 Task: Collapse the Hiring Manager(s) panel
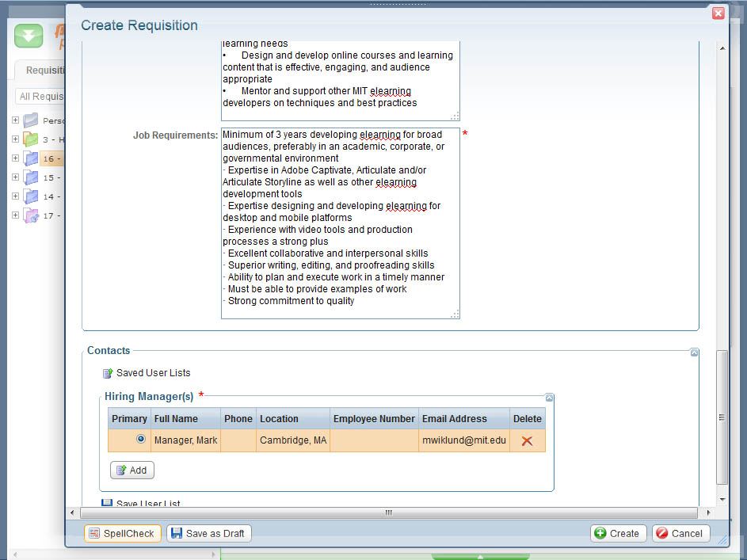click(x=549, y=398)
